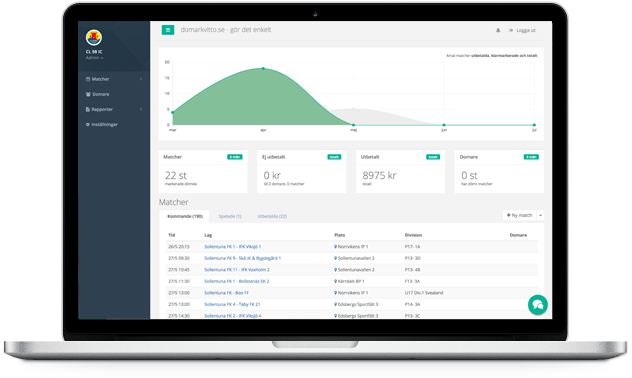Open Inställningar settings in sidebar

[102, 125]
